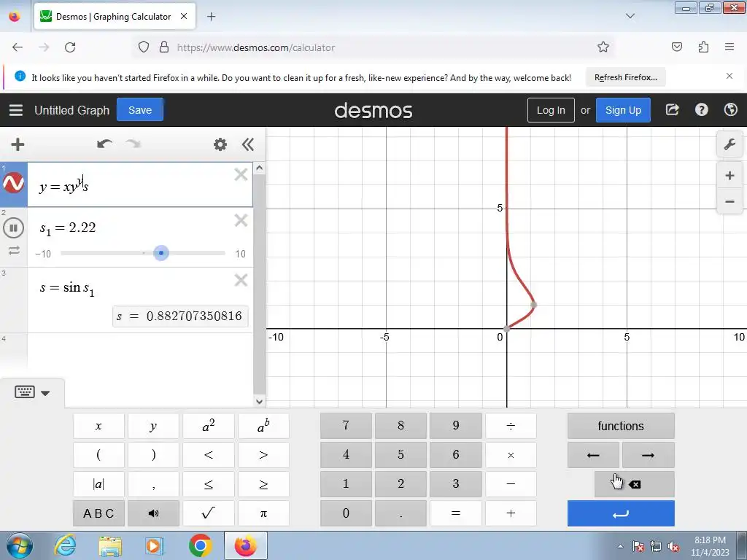Image resolution: width=747 pixels, height=560 pixels.
Task: Launch Chrome from the taskbar
Action: 200,545
